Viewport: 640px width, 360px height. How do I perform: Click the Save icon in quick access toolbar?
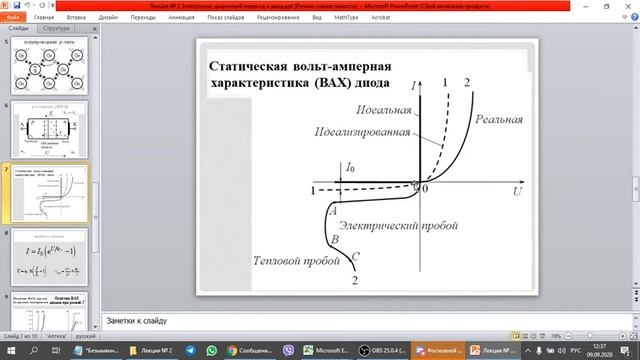point(17,6)
